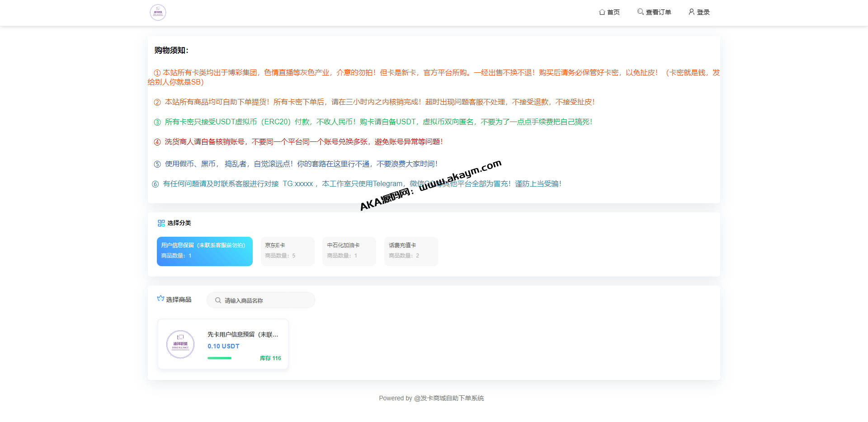Image resolution: width=868 pixels, height=422 pixels.
Task: Focus the 请输入商品名称 search field
Action: point(267,300)
